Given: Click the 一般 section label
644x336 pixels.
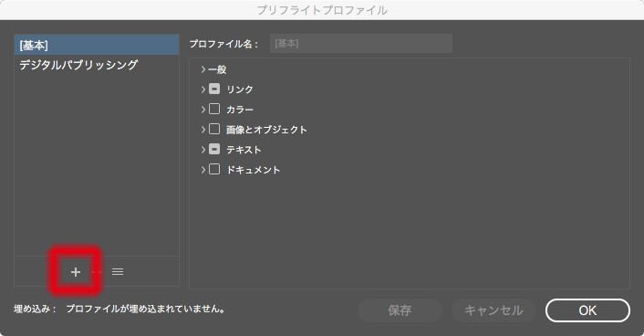Looking at the screenshot, I should coord(217,69).
